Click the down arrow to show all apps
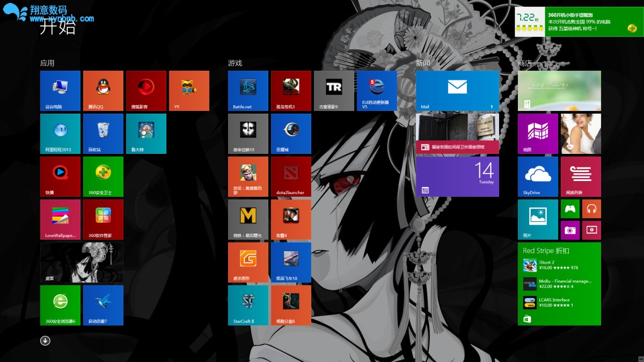The height and width of the screenshot is (362, 644). pos(45,341)
